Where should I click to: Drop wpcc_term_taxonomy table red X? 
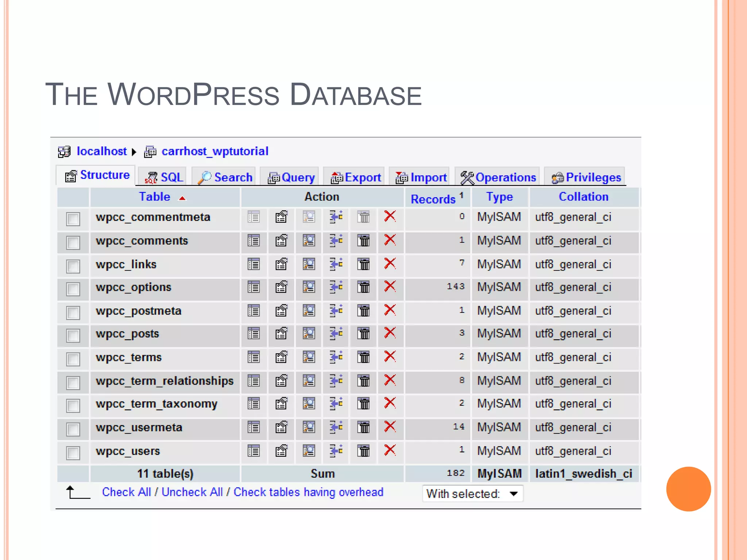tap(390, 403)
